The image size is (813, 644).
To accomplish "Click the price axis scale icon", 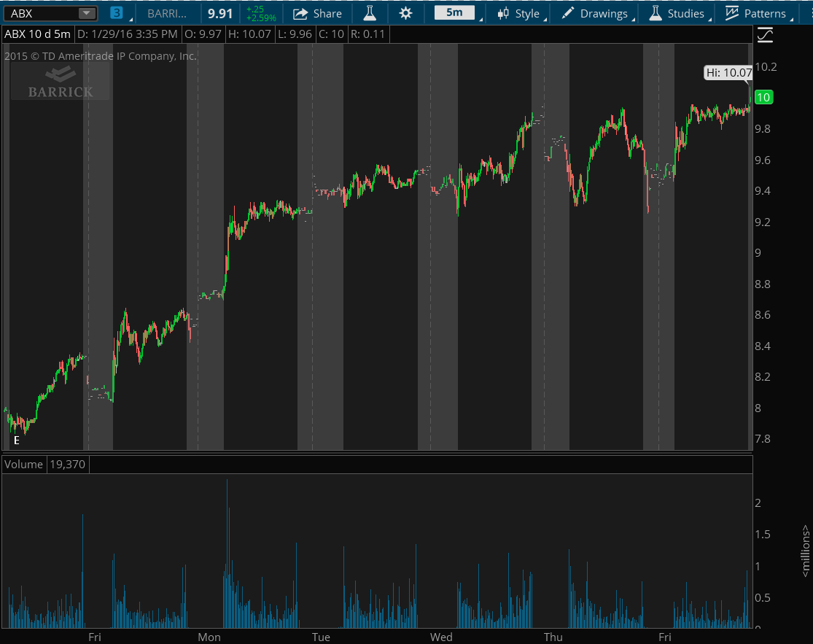I will [x=765, y=34].
